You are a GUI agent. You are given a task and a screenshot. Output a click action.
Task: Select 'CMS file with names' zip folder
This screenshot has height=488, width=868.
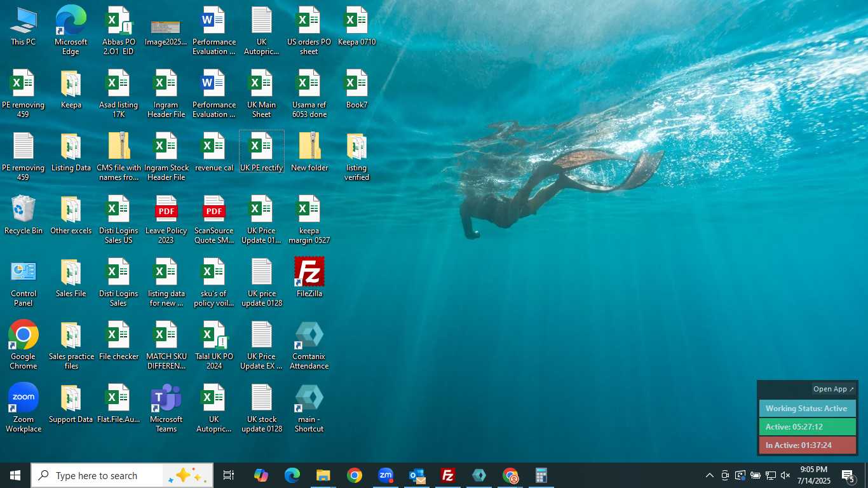tap(119, 156)
